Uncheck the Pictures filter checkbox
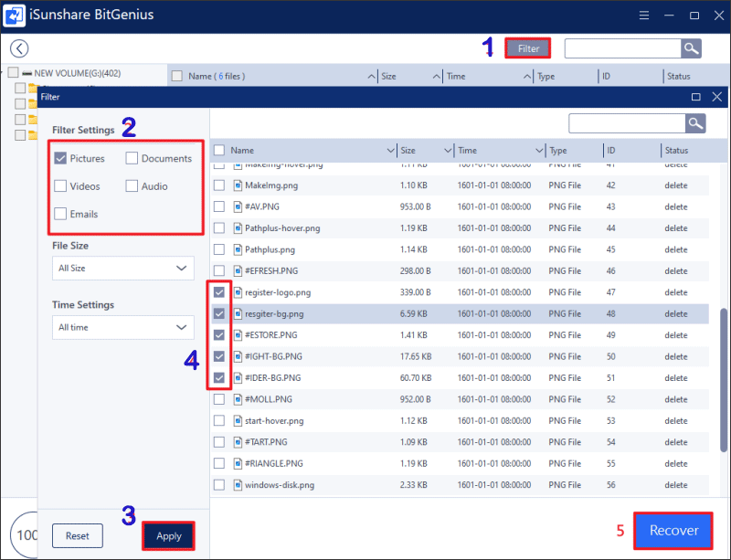731x560 pixels. click(60, 158)
